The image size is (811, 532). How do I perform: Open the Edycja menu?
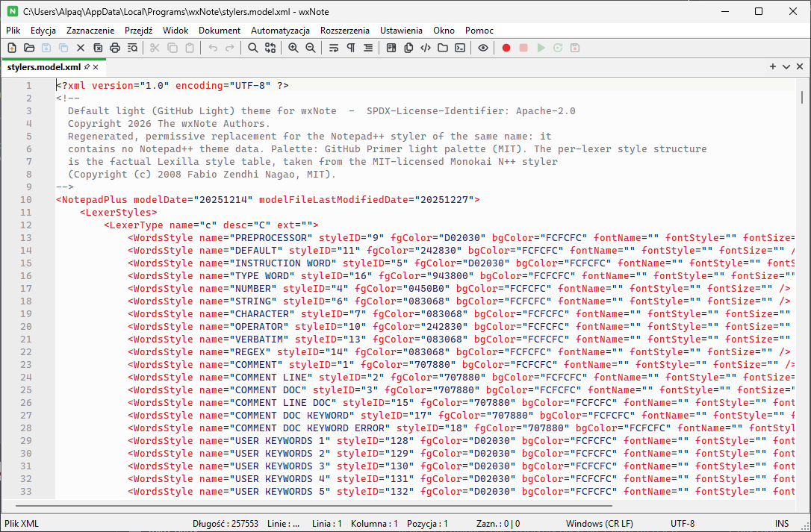(x=43, y=31)
